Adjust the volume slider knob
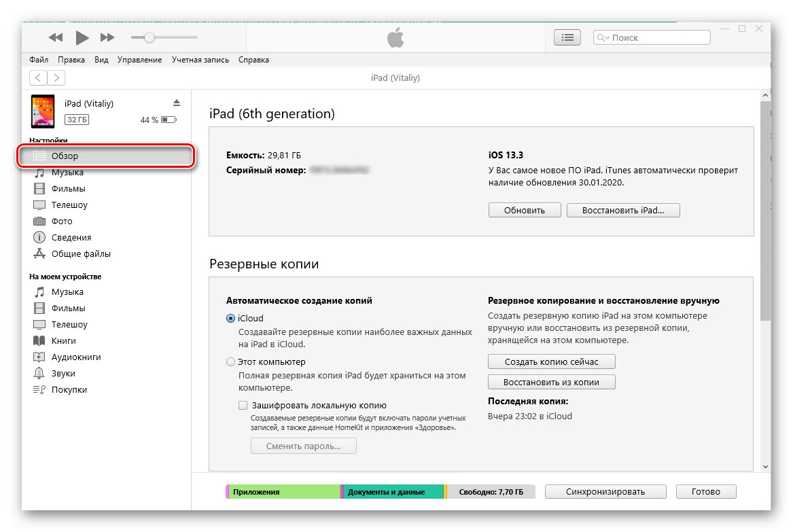793x532 pixels. (x=149, y=37)
